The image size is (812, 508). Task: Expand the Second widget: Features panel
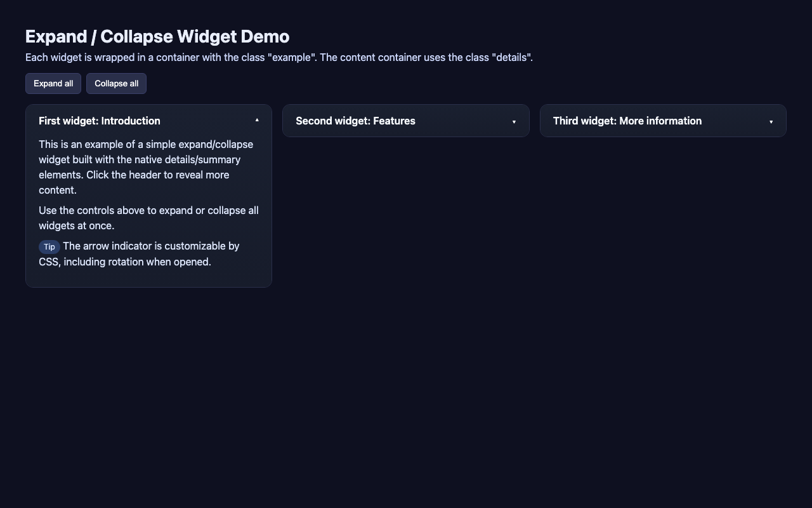tap(406, 121)
